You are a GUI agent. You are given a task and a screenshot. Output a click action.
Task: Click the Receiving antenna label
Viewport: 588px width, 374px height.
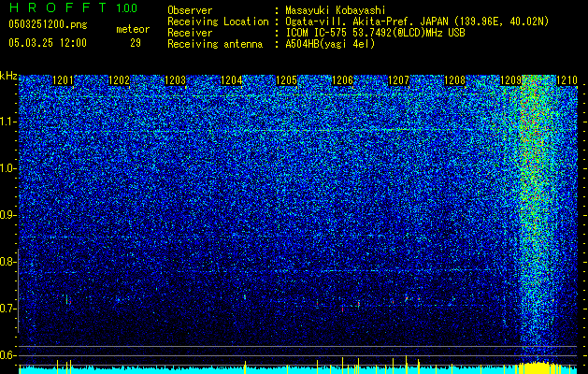215,44
